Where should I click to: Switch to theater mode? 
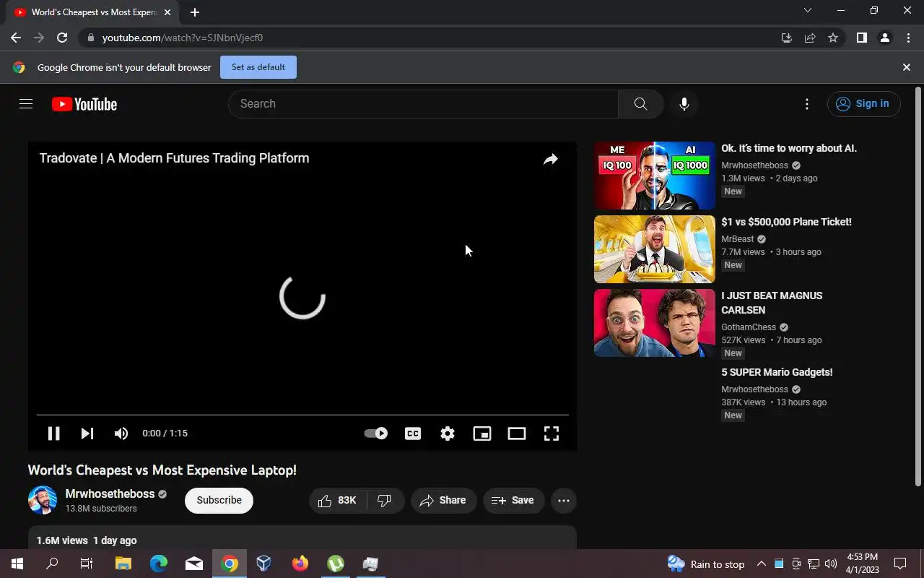click(517, 433)
